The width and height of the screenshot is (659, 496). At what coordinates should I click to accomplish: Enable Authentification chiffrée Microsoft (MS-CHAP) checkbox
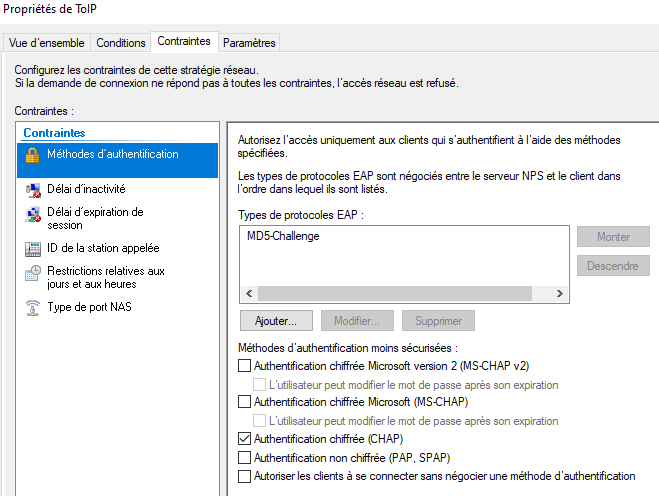[x=244, y=401]
